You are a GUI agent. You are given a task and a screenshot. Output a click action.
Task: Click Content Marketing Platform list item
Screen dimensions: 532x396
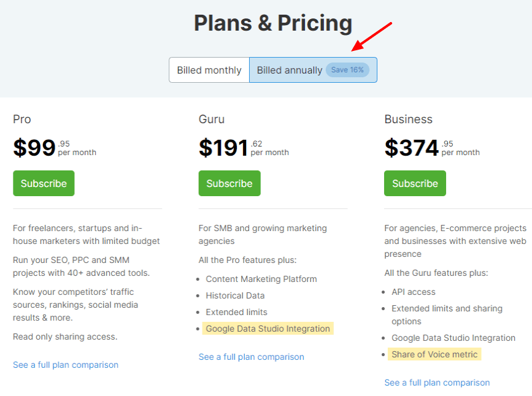click(261, 279)
